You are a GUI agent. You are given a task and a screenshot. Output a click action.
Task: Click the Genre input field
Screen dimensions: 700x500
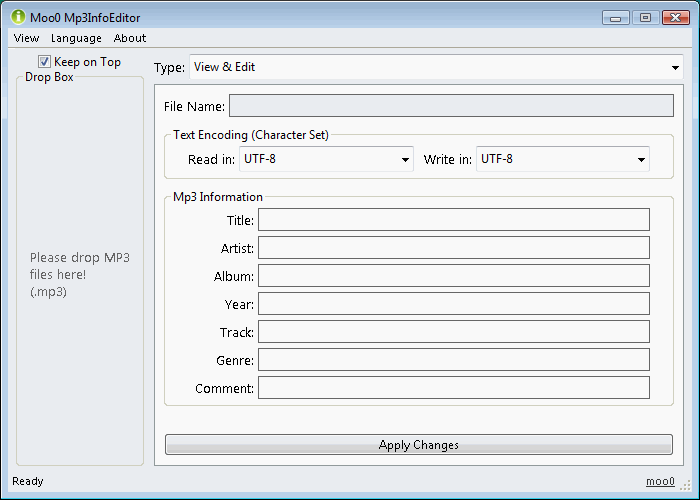pos(454,360)
